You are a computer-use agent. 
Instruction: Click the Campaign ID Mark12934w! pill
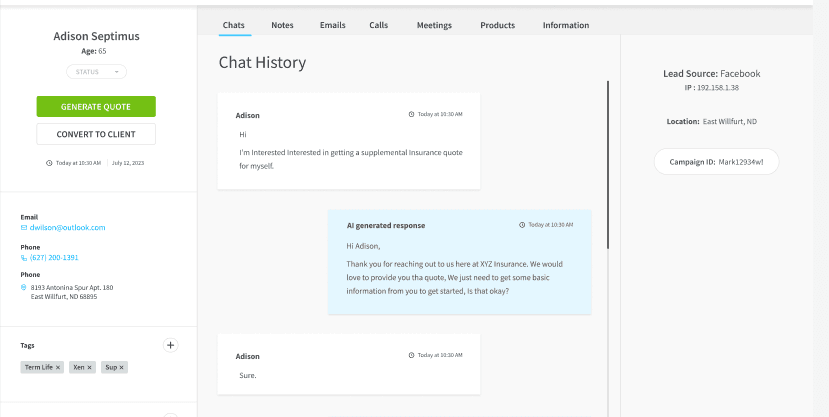coord(716,162)
